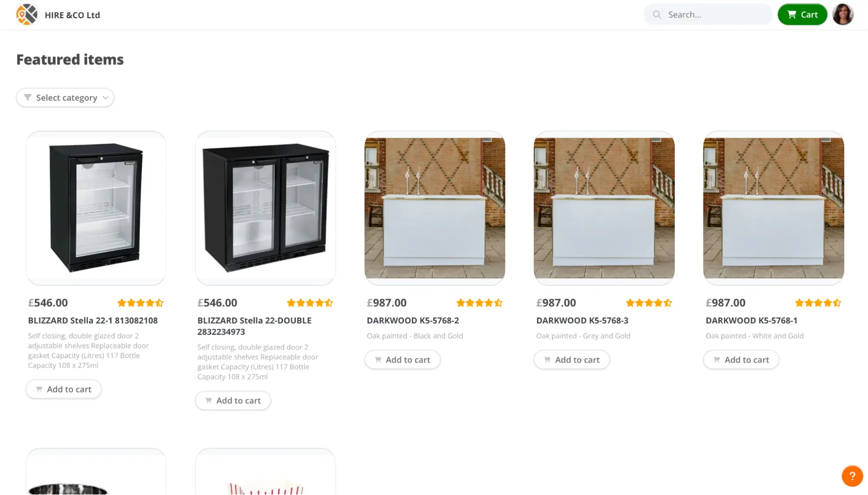Open the green Cart button
Viewport: 868px width, 495px height.
pyautogui.click(x=802, y=14)
